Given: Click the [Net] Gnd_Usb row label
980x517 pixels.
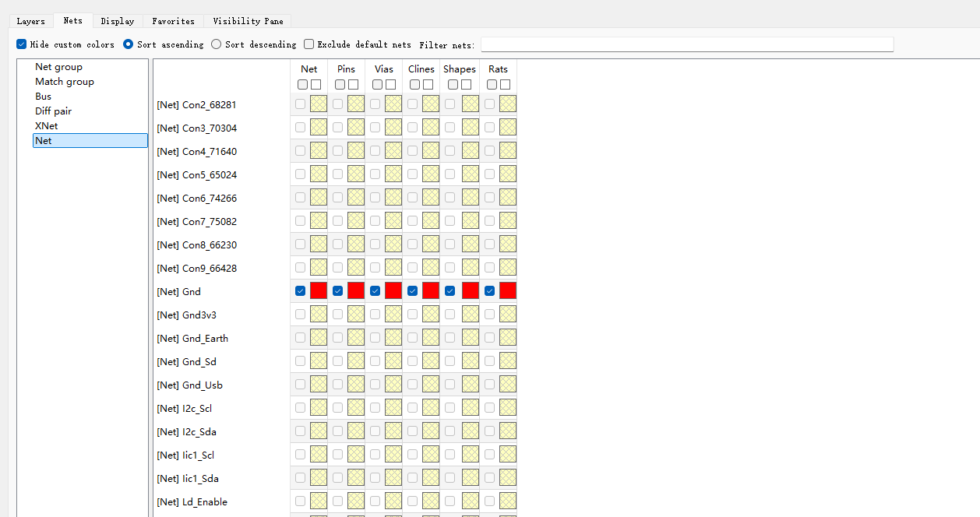Looking at the screenshot, I should [x=189, y=385].
